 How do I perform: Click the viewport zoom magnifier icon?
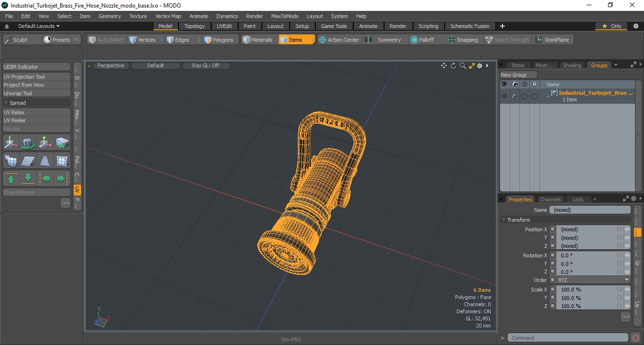click(463, 66)
